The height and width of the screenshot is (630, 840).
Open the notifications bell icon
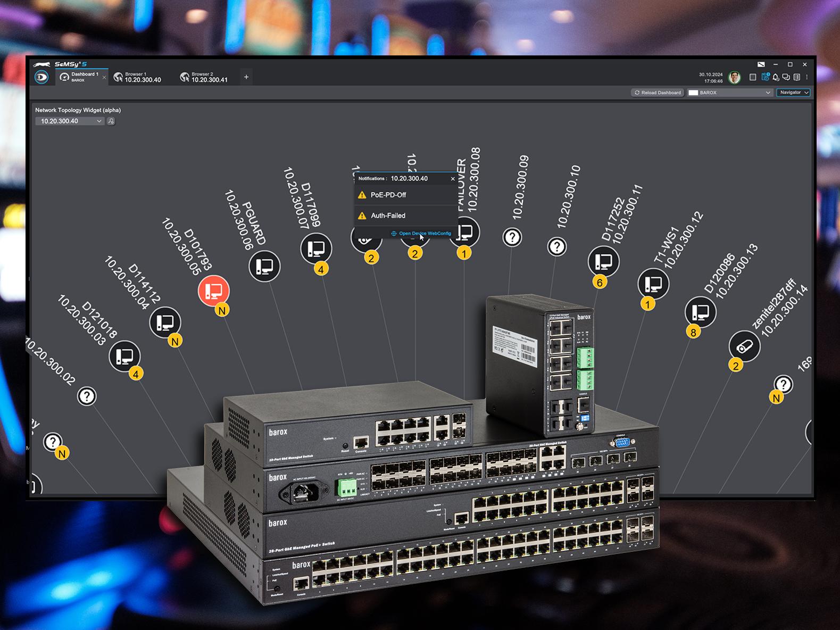(776, 77)
